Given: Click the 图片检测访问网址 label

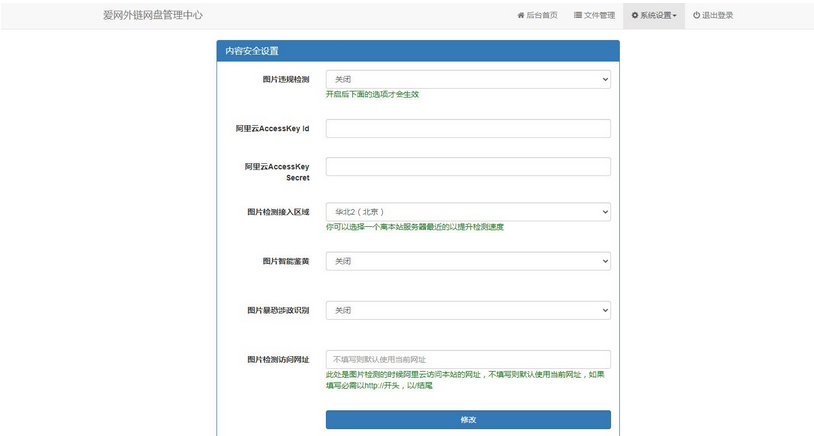Looking at the screenshot, I should pyautogui.click(x=278, y=360).
